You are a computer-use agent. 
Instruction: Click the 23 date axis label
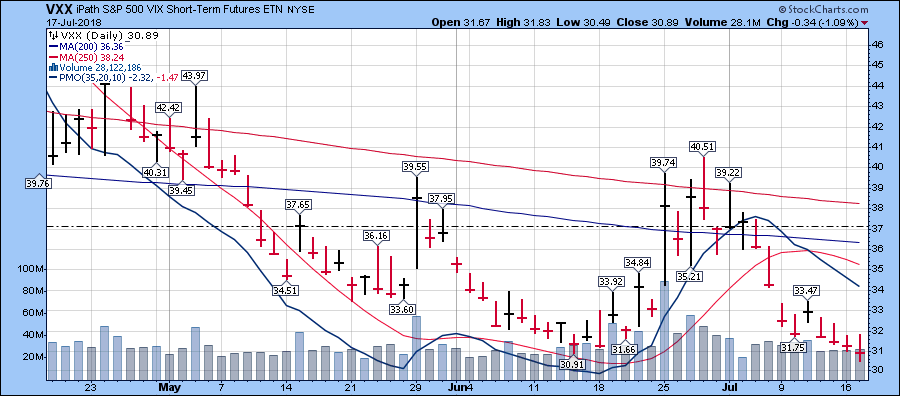(91, 387)
